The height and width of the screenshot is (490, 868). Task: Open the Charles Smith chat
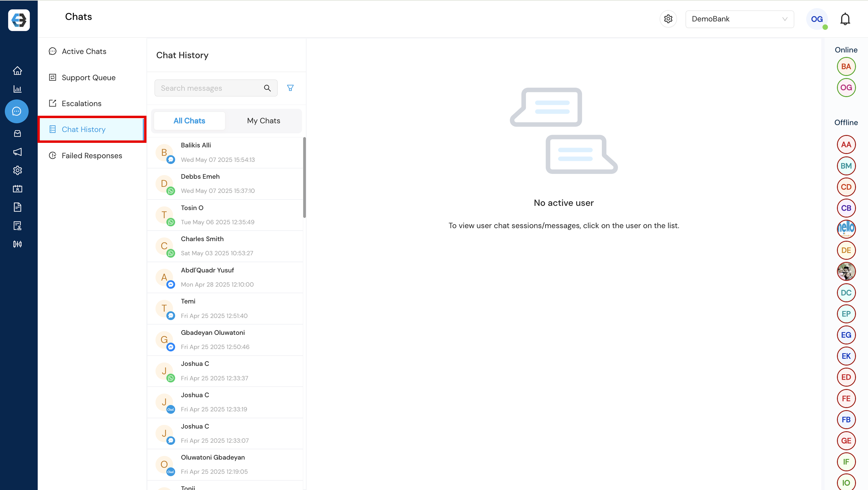click(225, 246)
